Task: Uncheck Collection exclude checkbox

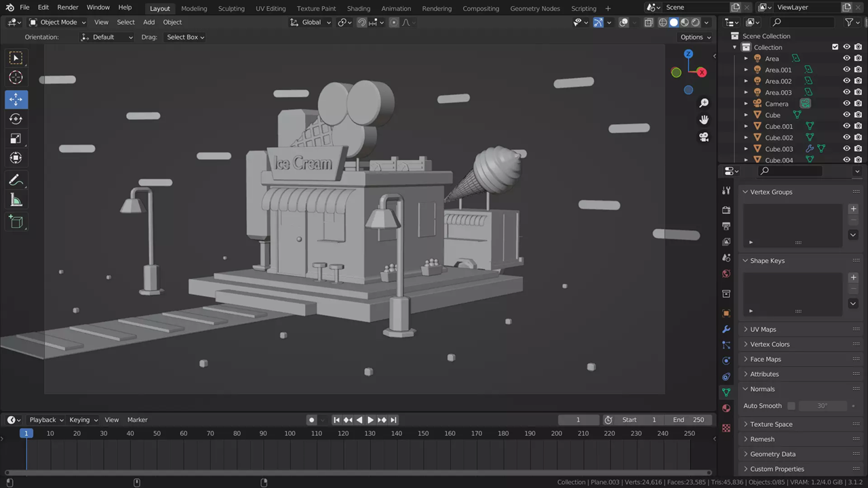Action: 835,47
